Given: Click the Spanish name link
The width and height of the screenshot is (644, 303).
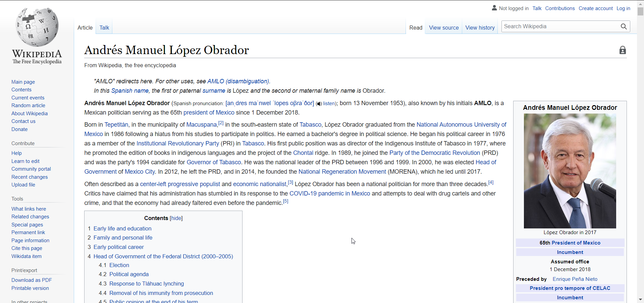Looking at the screenshot, I should [x=130, y=91].
